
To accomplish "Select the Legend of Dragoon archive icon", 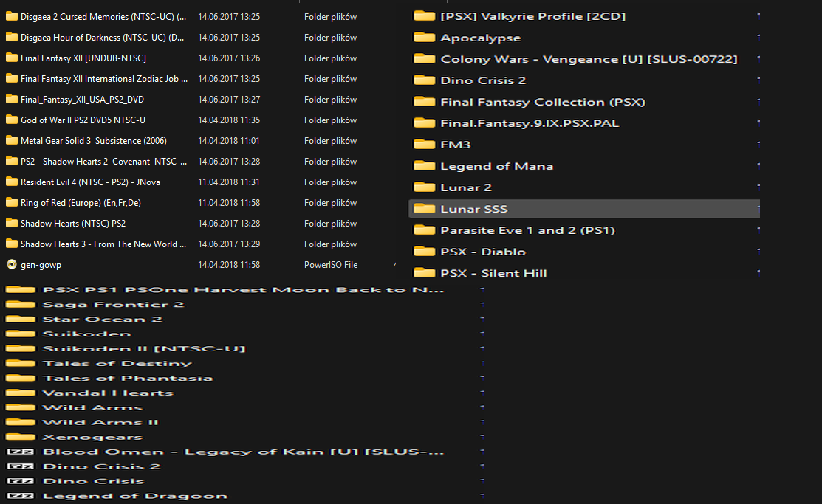I will pos(21,496).
